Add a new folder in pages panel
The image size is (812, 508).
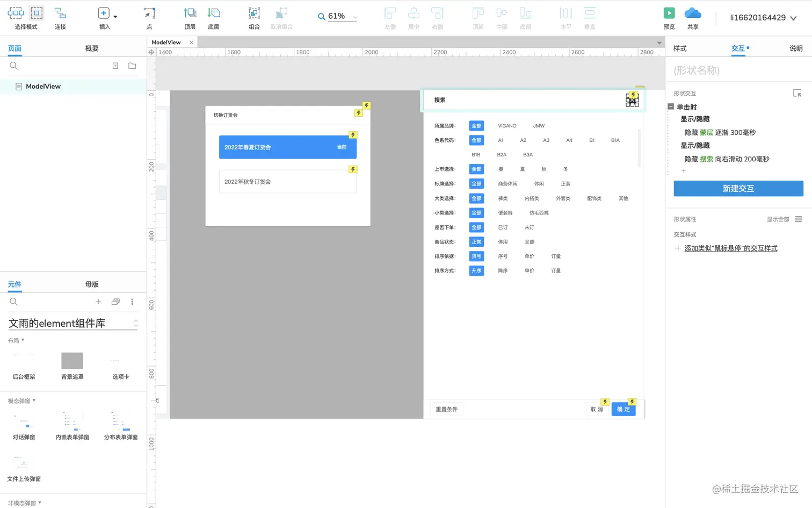132,66
